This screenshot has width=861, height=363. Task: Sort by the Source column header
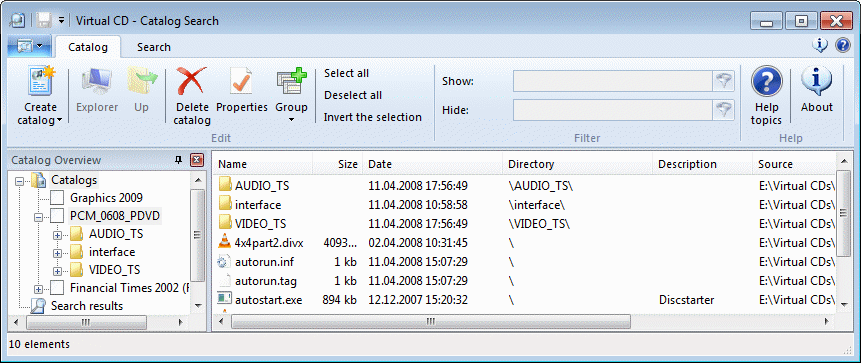[x=794, y=164]
